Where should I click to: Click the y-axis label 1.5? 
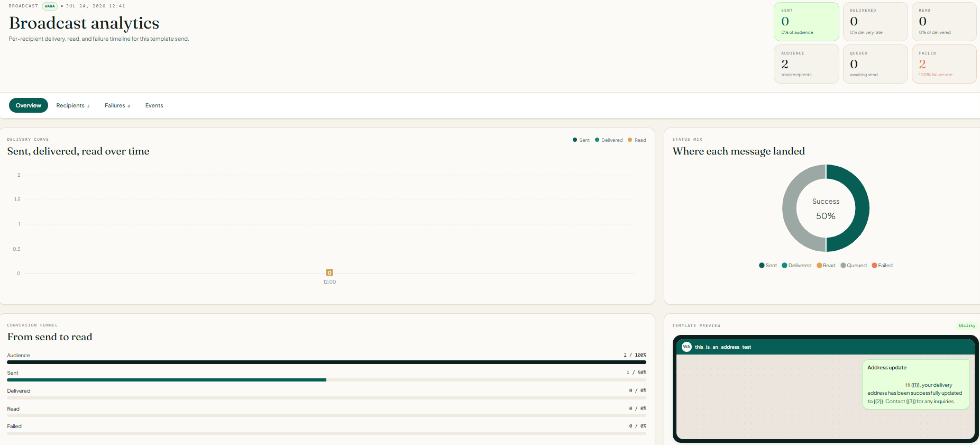(17, 199)
